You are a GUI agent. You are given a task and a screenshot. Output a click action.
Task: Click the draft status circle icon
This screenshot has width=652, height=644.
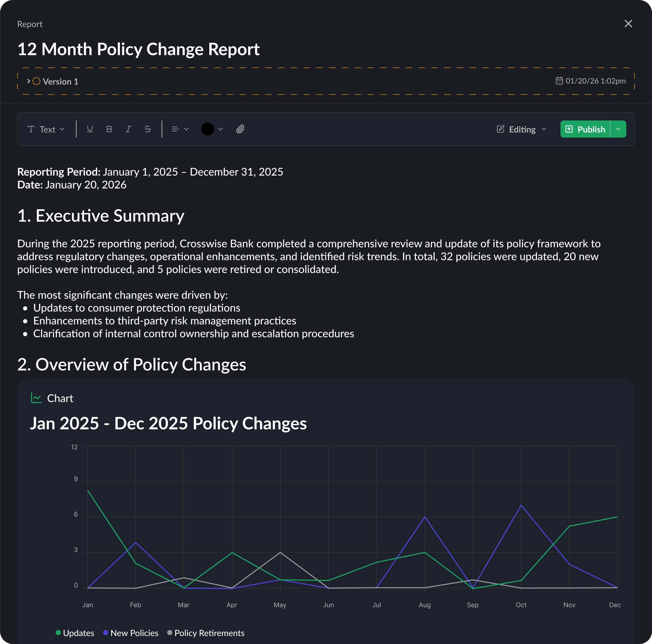(36, 81)
